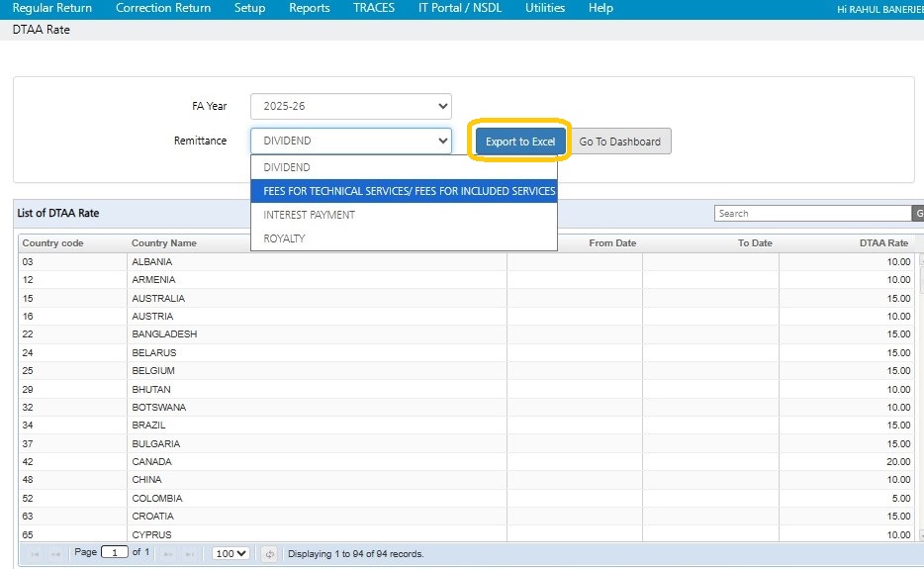924x569 pixels.
Task: Click into the Search input field
Action: (811, 214)
